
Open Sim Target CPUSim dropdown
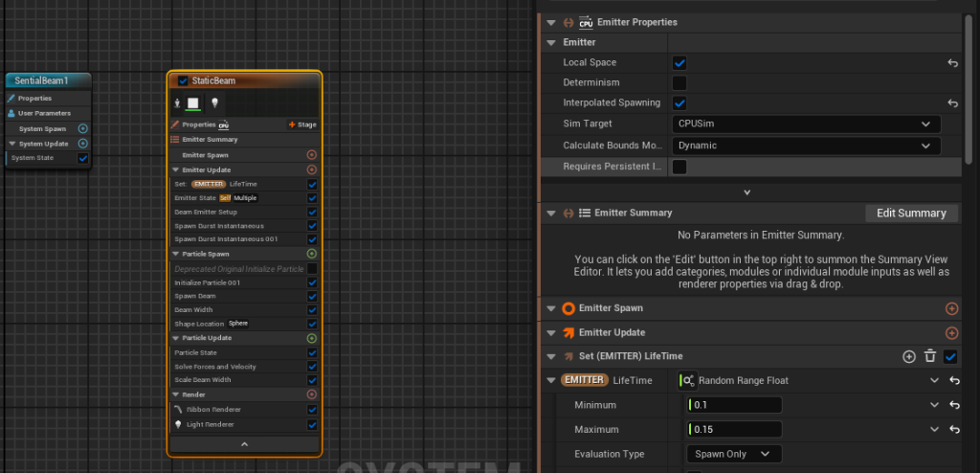pyautogui.click(x=806, y=124)
